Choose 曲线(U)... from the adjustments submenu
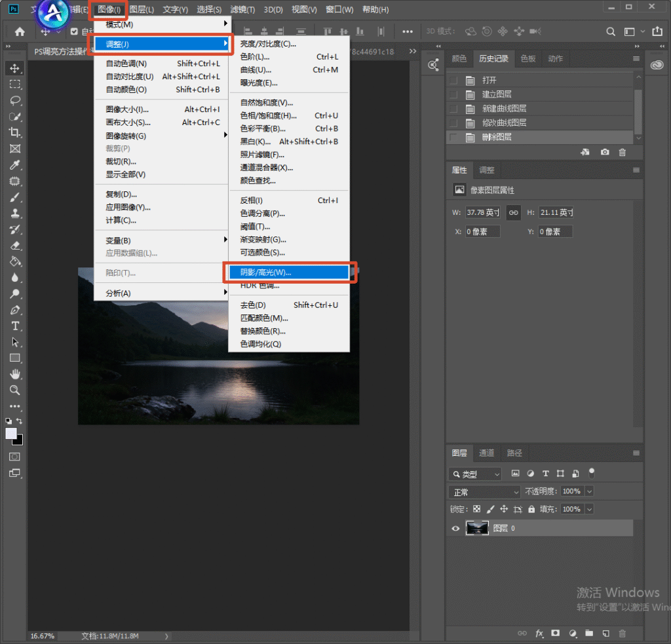Screen dimensions: 671x644 click(x=289, y=69)
